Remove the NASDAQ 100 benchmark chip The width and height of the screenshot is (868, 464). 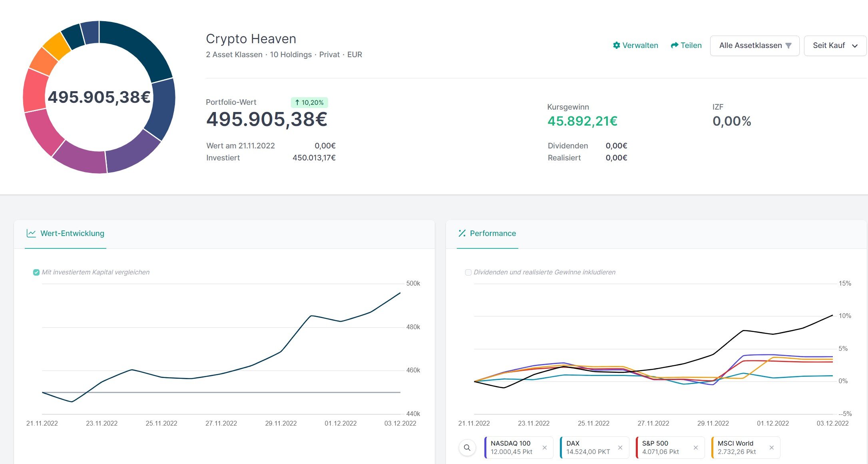544,448
